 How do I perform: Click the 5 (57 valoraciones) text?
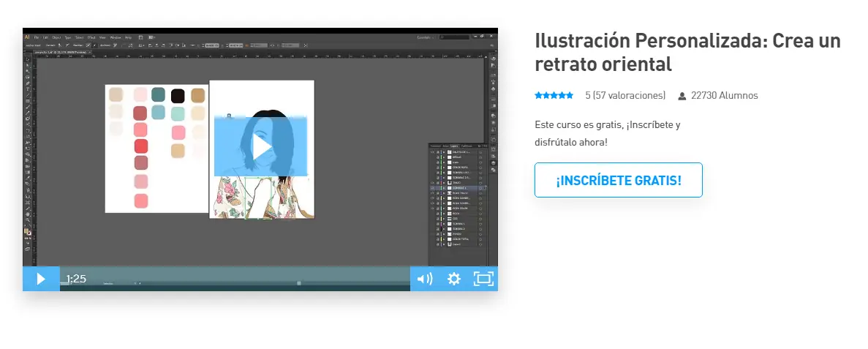(625, 95)
